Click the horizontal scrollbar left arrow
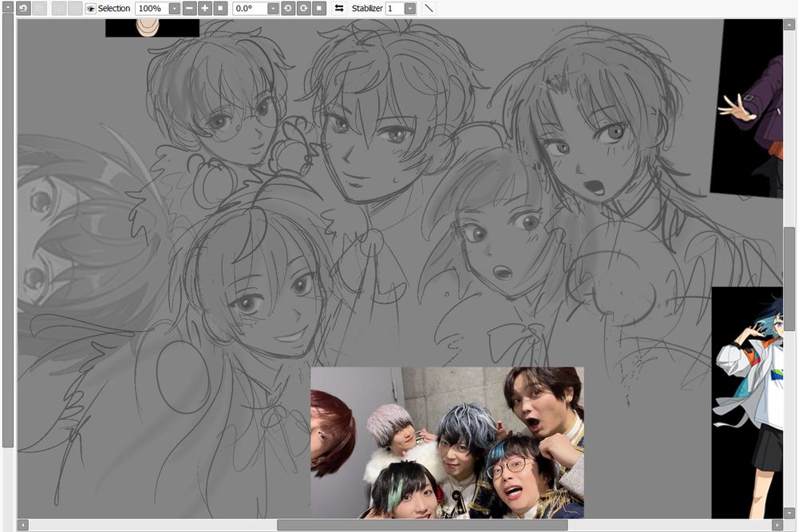Image resolution: width=798 pixels, height=532 pixels. pyautogui.click(x=23, y=525)
